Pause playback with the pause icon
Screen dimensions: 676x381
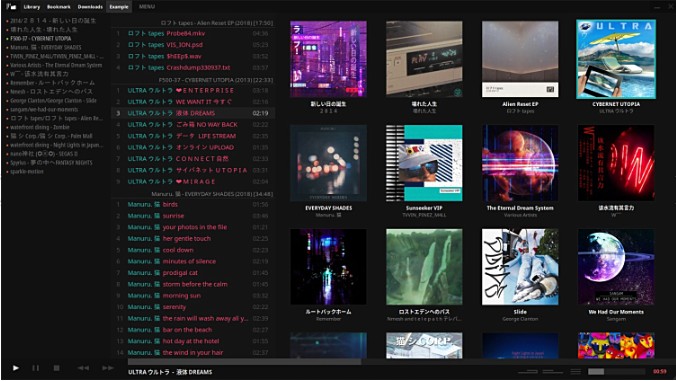(35, 368)
